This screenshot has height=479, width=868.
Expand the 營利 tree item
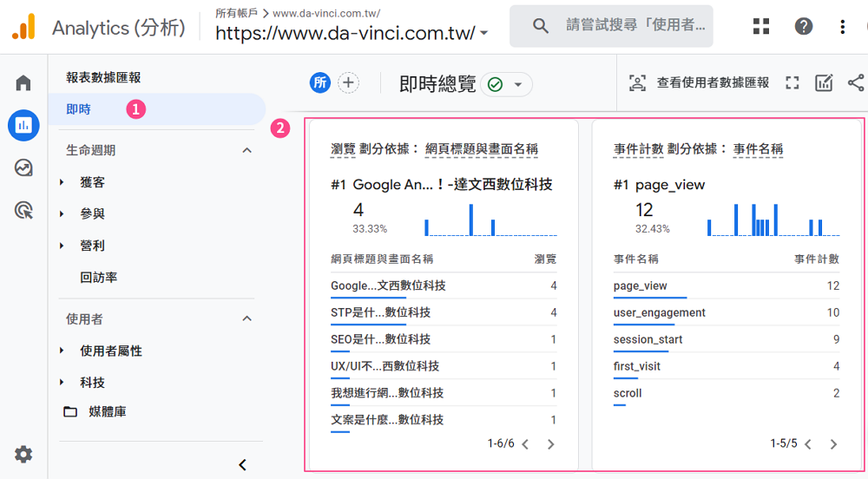(62, 246)
